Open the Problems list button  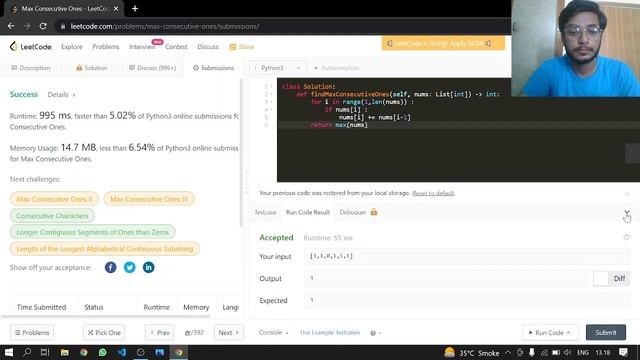32,333
